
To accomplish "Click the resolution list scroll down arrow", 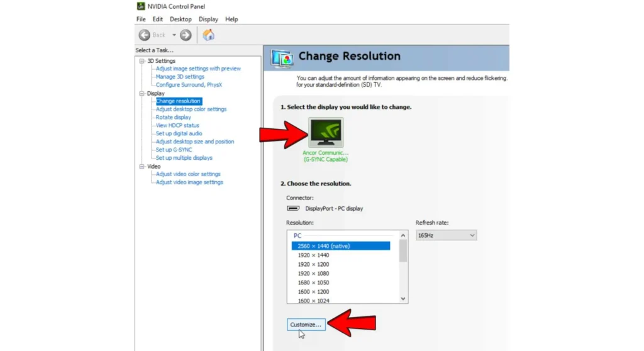I will (403, 299).
